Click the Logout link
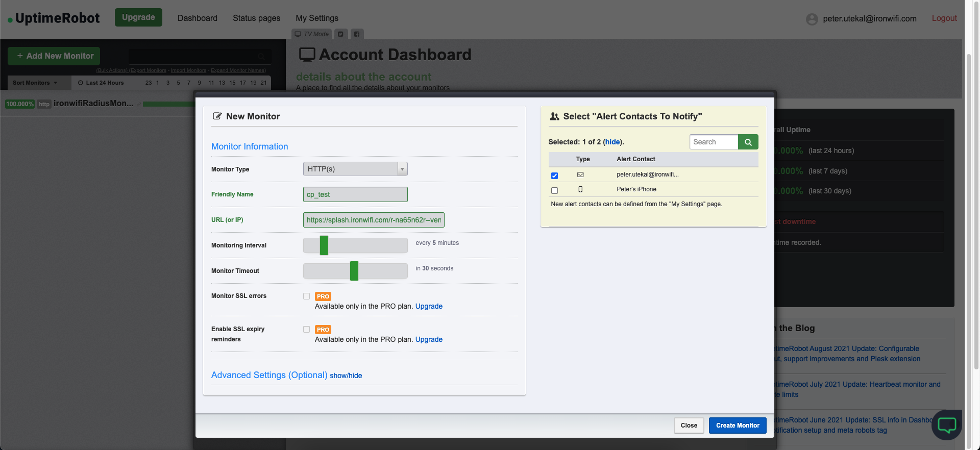The image size is (980, 450). tap(944, 18)
